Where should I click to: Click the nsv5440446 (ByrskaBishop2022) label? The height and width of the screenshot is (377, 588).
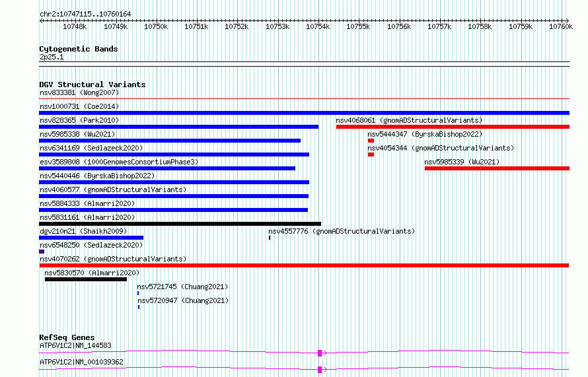[97, 176]
